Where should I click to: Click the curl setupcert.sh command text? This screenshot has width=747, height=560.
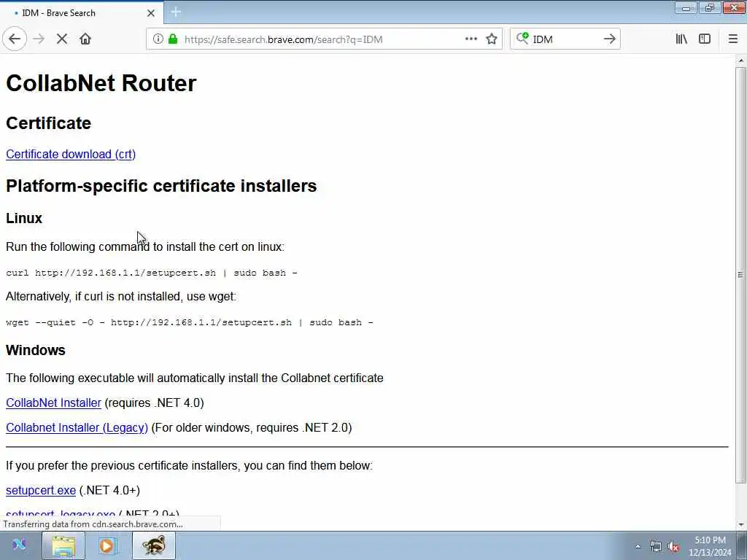pos(152,273)
